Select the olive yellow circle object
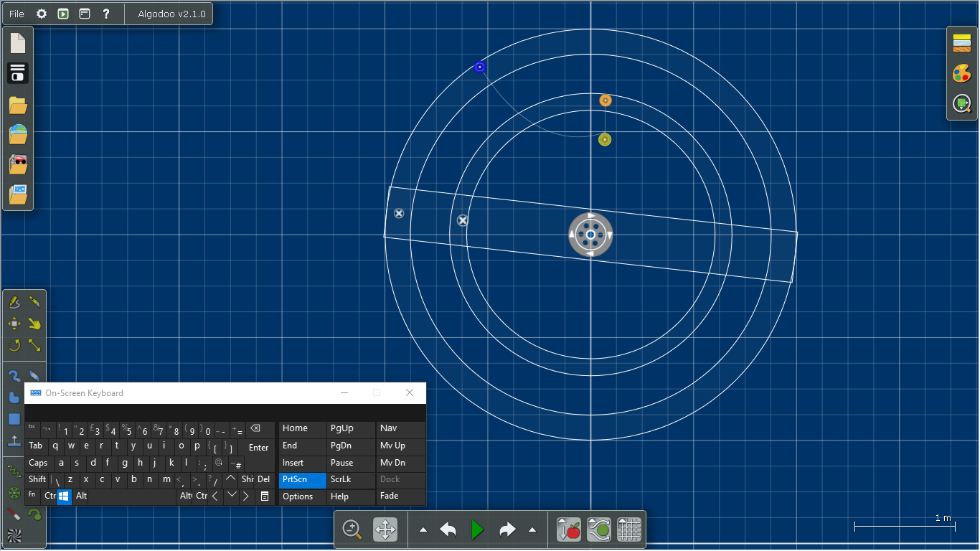 pyautogui.click(x=605, y=139)
